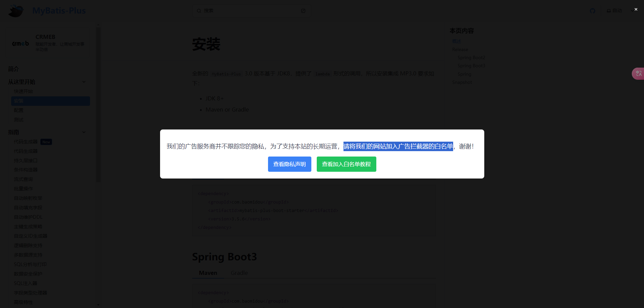This screenshot has height=308, width=644.
Task: Collapse the 从这里开始 section
Action: coord(84,82)
